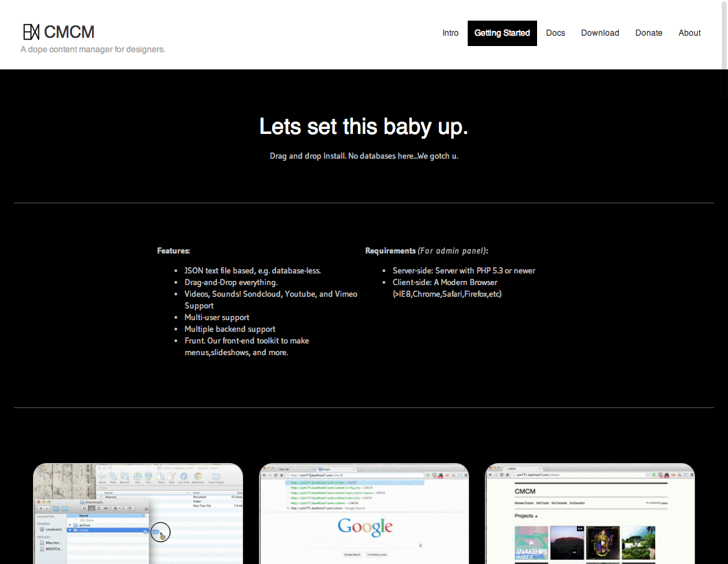Screen dimensions: 728x564
Task: Click the CMCM site title text
Action: pyautogui.click(x=69, y=32)
